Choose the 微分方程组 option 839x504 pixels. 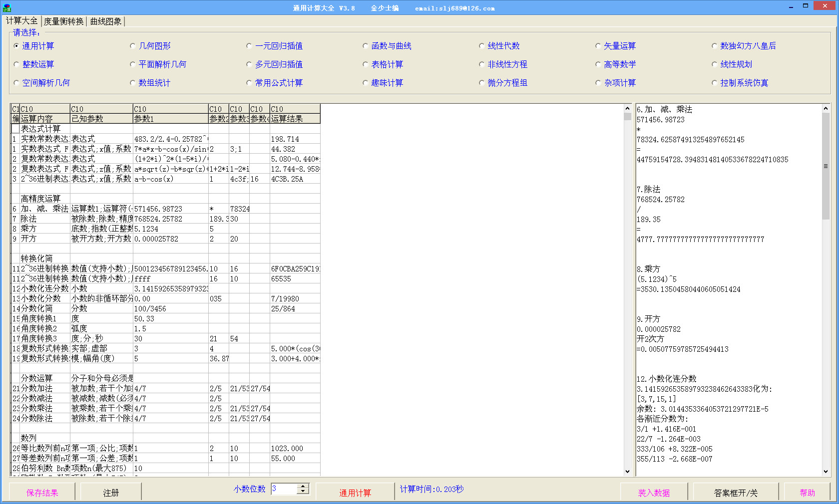503,83
